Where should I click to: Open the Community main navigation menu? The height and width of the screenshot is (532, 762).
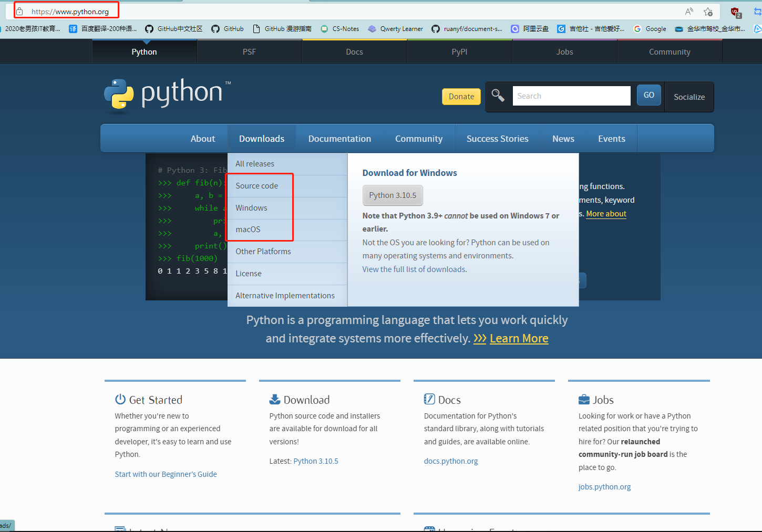[x=419, y=139]
